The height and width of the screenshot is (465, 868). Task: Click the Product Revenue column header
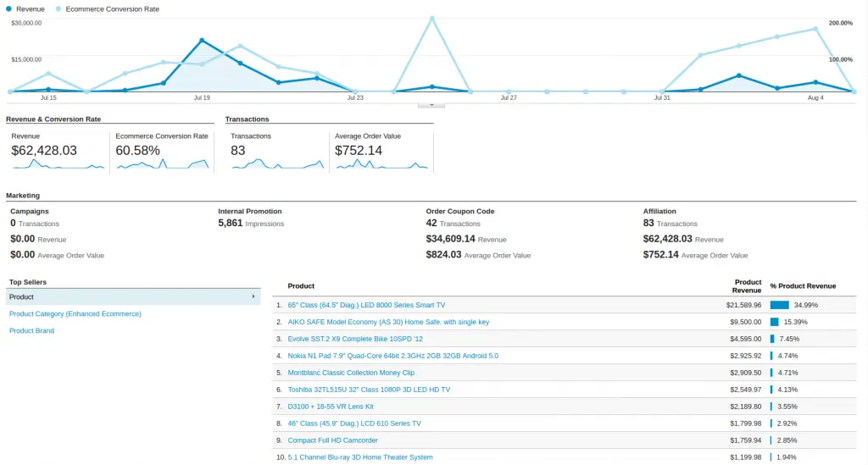coord(747,285)
